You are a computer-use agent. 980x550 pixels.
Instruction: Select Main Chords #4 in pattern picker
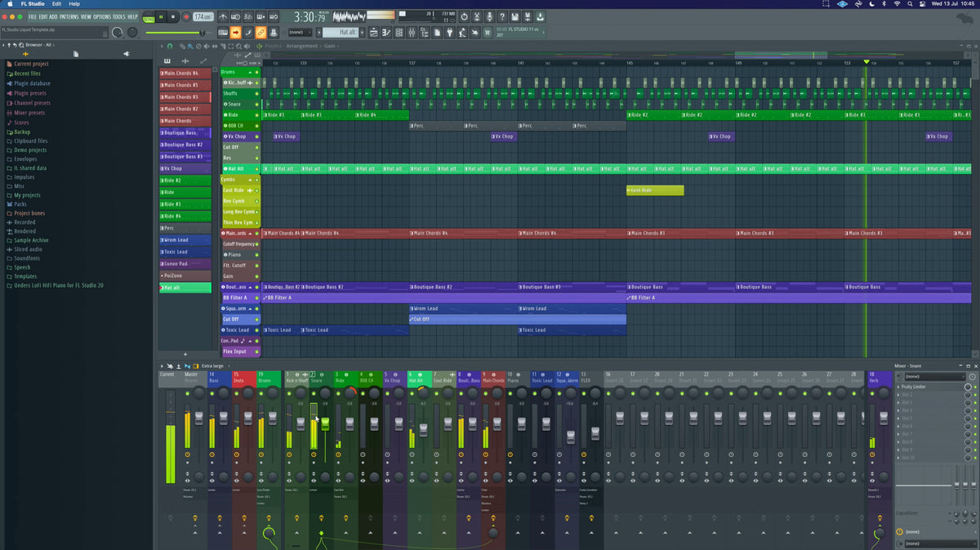(x=185, y=73)
